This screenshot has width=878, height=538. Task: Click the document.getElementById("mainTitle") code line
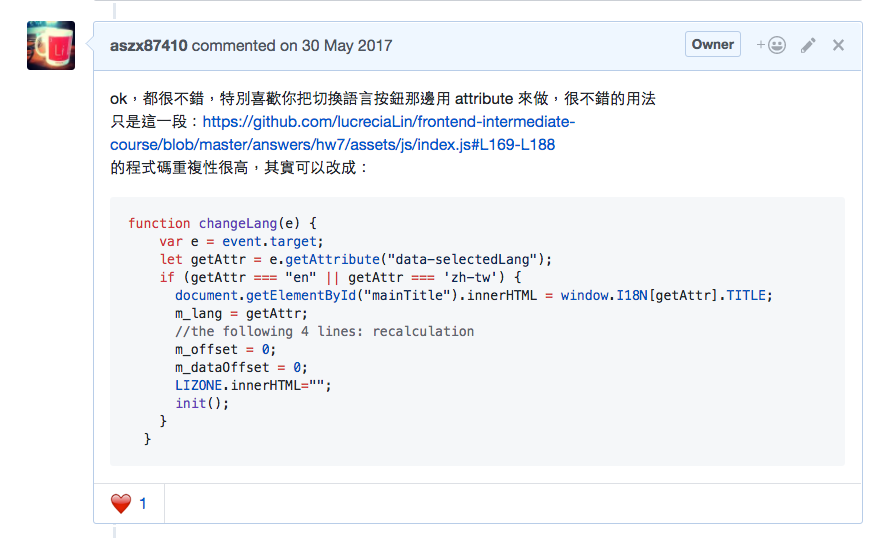click(x=474, y=295)
